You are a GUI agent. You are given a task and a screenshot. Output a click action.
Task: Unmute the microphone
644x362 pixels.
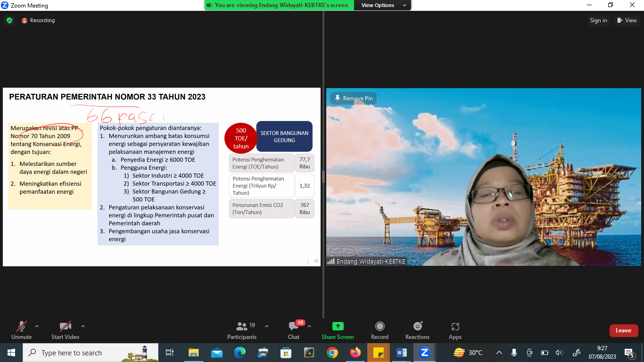21,330
